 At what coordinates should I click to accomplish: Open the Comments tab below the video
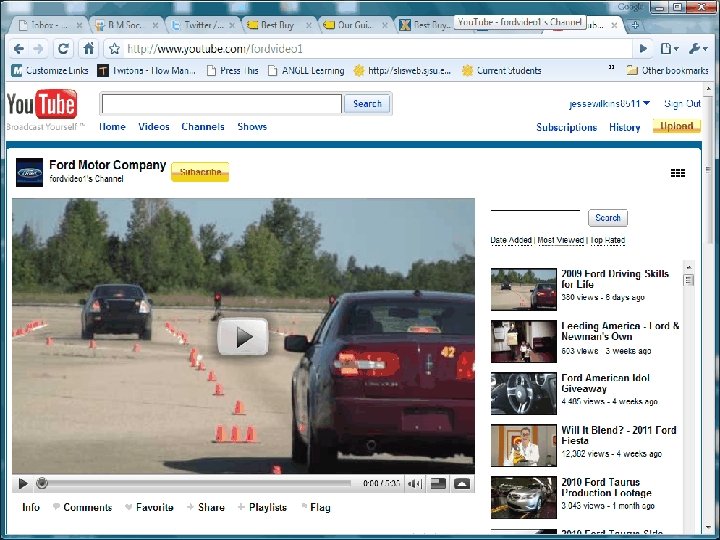pyautogui.click(x=83, y=507)
